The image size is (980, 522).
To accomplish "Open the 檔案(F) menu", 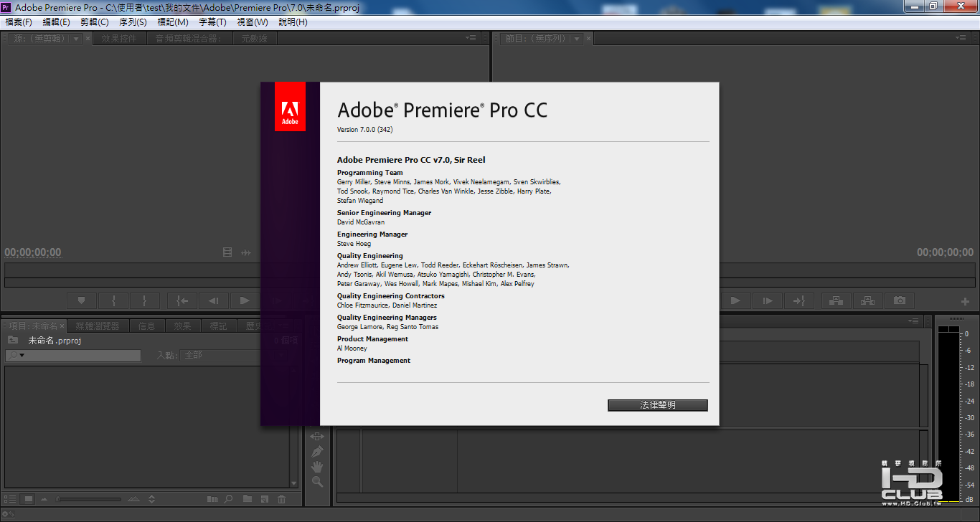I will pos(19,22).
